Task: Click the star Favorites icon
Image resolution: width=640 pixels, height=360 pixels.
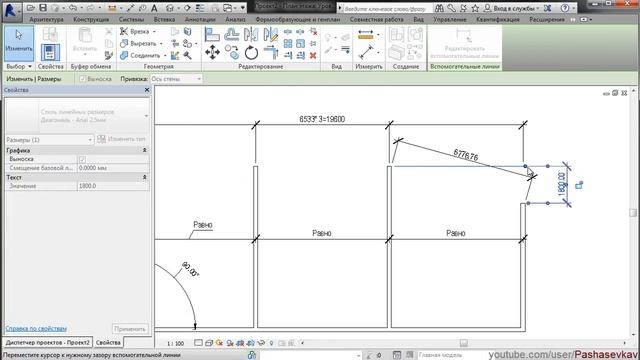Action: (475, 8)
